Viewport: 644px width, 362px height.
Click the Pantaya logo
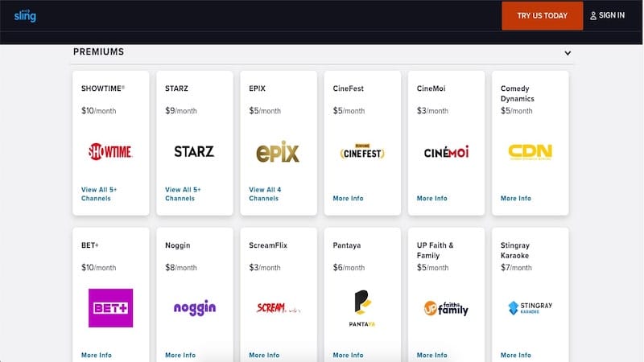(x=361, y=308)
